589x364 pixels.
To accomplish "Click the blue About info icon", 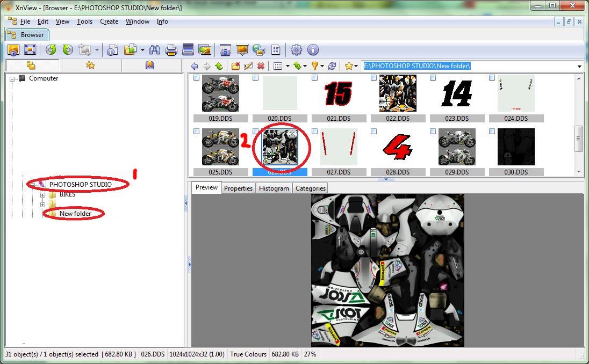I will click(313, 49).
